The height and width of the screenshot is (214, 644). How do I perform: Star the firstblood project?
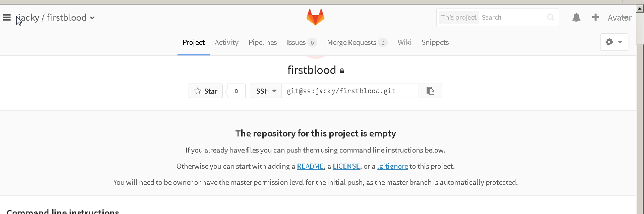point(206,91)
